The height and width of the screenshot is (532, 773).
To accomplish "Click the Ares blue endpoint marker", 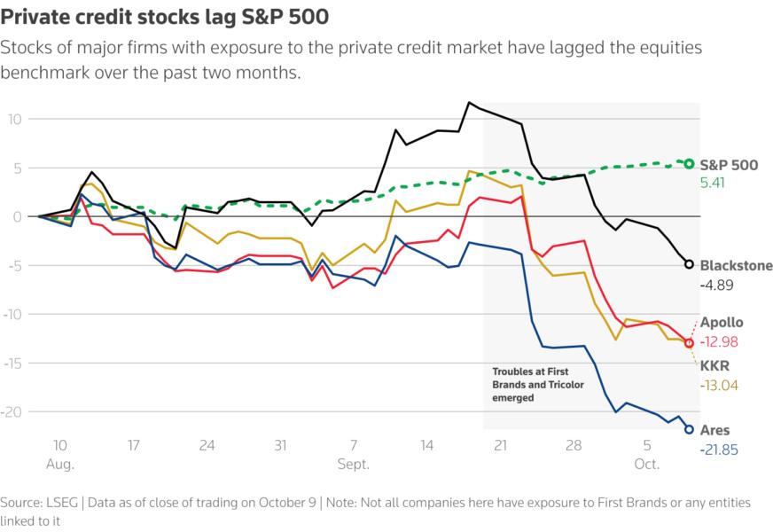I will pyautogui.click(x=689, y=429).
